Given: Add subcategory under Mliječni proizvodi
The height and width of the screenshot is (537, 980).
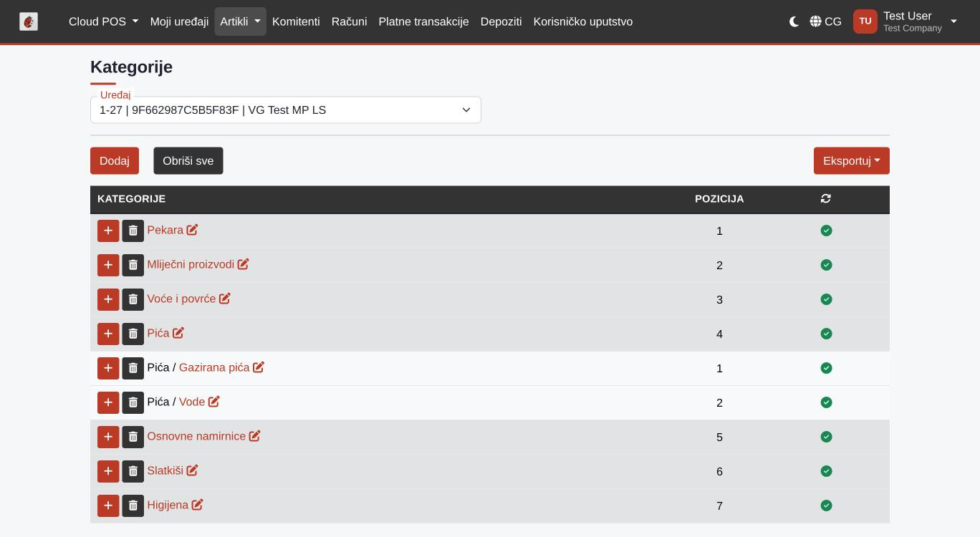Looking at the screenshot, I should (108, 265).
